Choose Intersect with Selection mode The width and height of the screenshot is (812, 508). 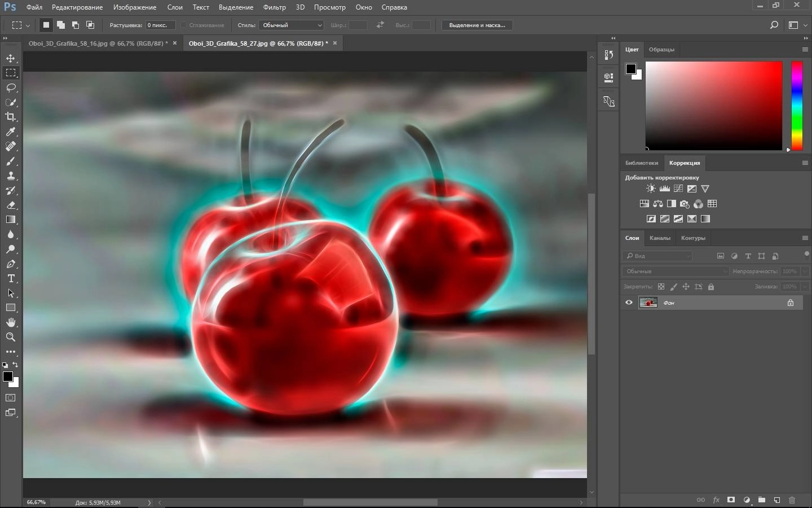pyautogui.click(x=90, y=25)
